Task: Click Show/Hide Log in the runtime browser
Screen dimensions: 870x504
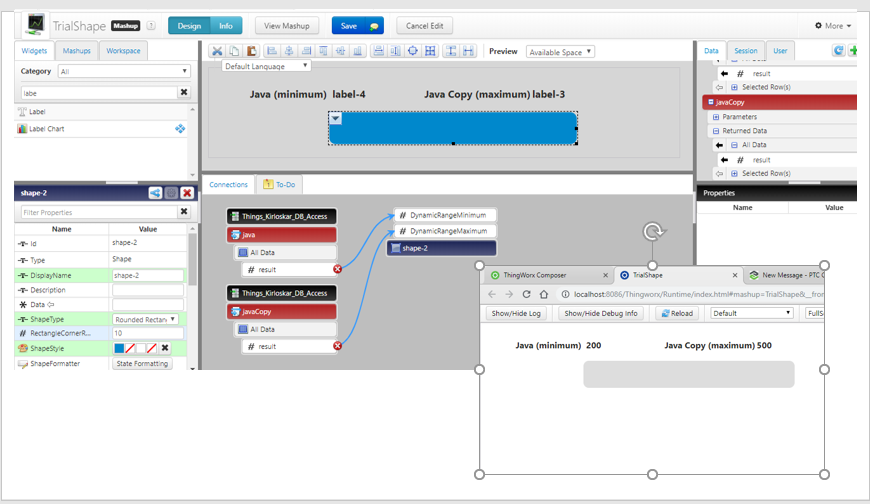Action: (x=516, y=313)
